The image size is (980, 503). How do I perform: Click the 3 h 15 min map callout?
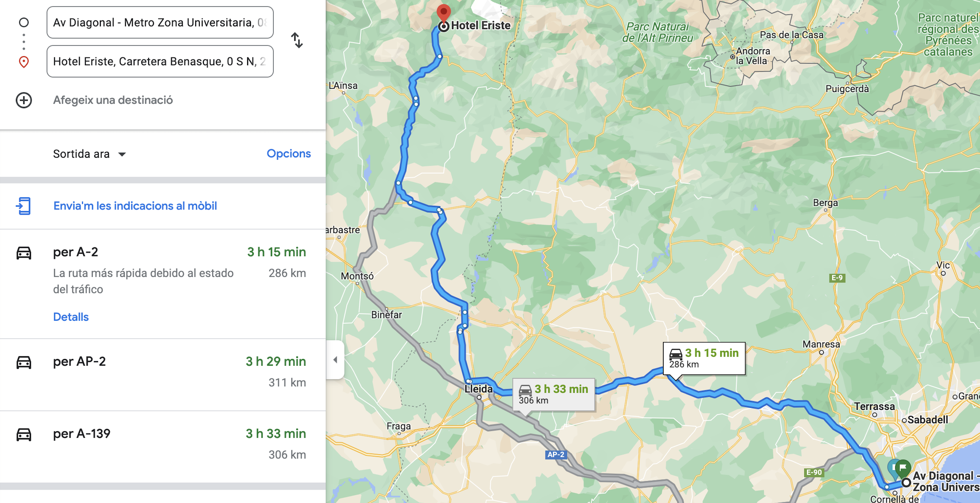click(x=704, y=358)
